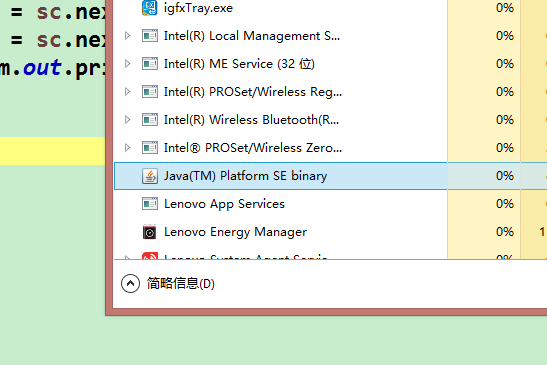Collapse details with the 简略信息 arrow icon
Viewport: 547px width, 365px height.
pyautogui.click(x=130, y=283)
